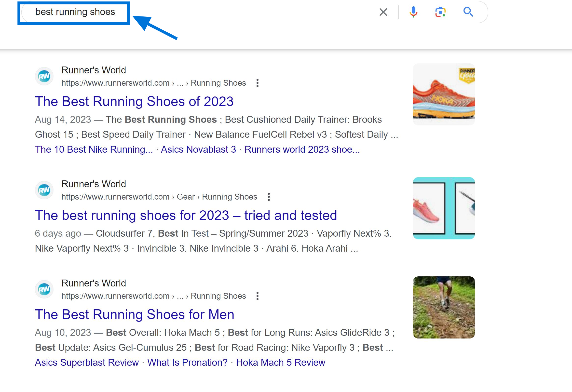This screenshot has width=572, height=392.
Task: Open the three-dot menu beside the second result
Action: tap(269, 197)
